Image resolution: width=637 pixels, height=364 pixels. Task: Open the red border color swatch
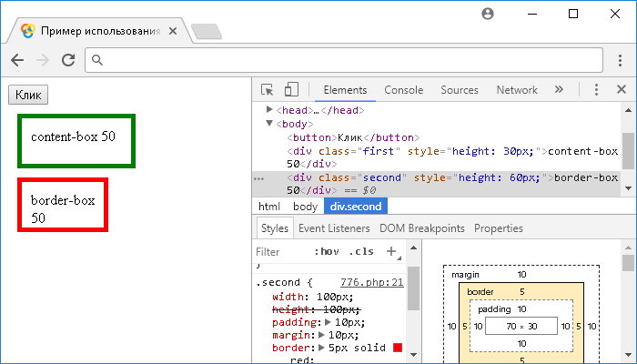pos(398,348)
